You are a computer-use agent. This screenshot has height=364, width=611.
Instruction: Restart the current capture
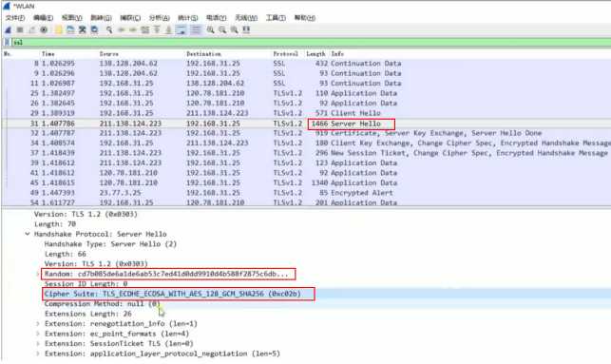(32, 30)
